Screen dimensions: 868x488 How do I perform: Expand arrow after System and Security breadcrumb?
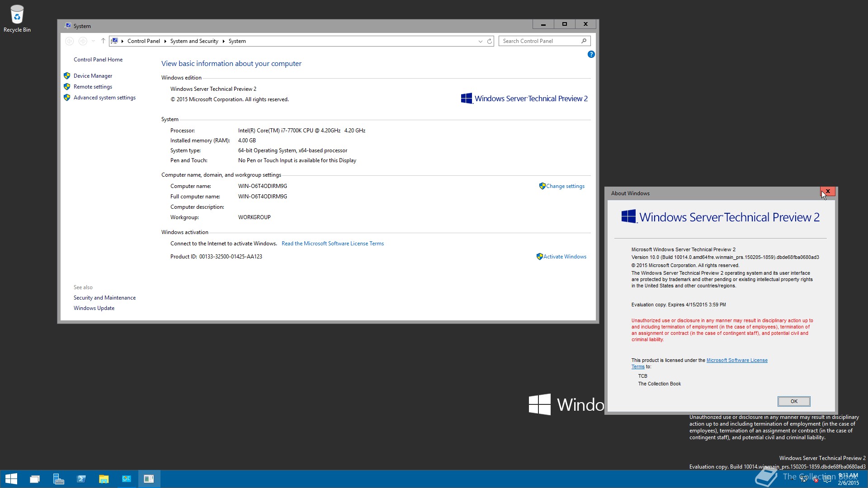pos(223,41)
